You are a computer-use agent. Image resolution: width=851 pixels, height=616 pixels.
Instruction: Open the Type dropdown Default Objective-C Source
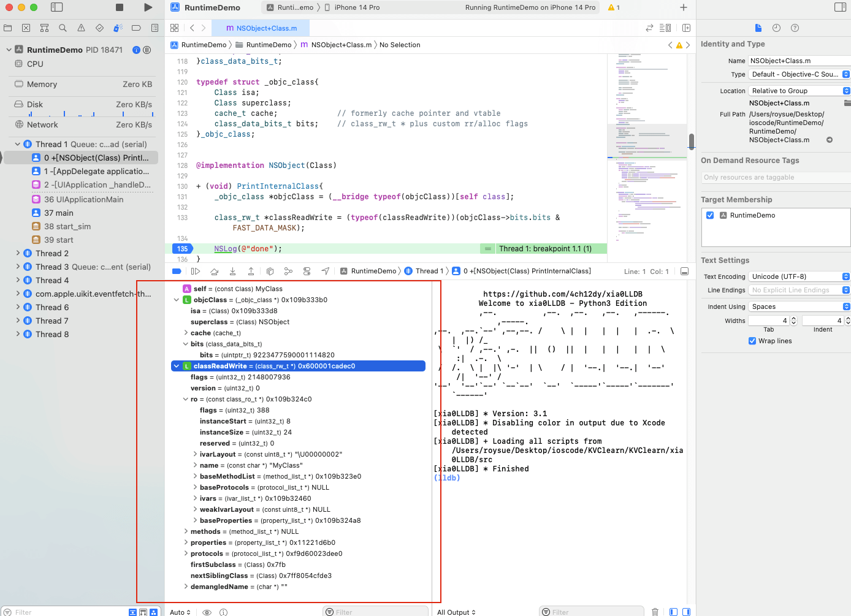[x=799, y=74]
